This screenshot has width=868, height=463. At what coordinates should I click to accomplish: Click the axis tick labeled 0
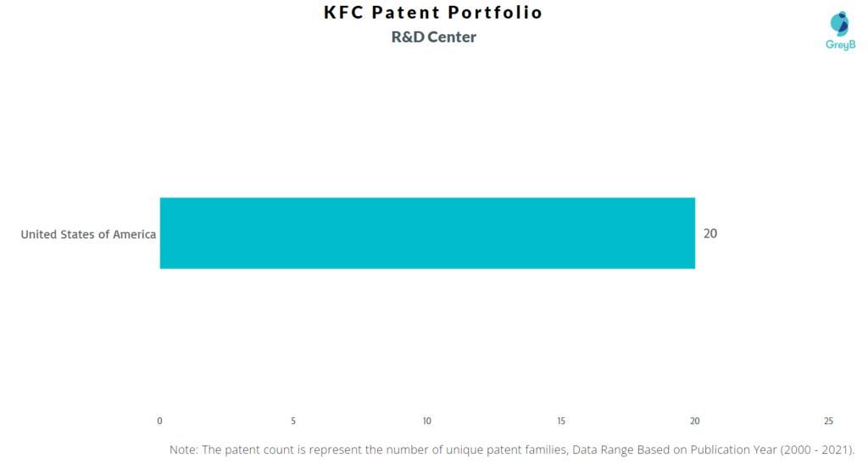coord(159,421)
